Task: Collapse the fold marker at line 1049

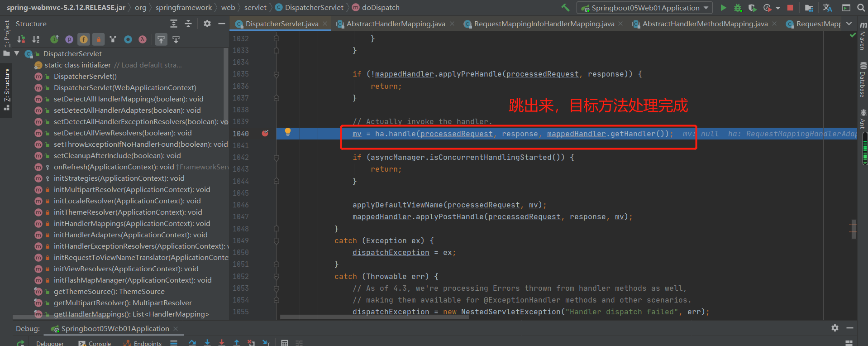Action: (x=276, y=240)
